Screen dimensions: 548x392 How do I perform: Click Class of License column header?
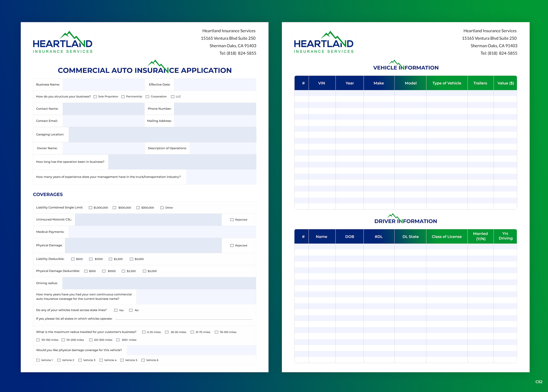447,237
